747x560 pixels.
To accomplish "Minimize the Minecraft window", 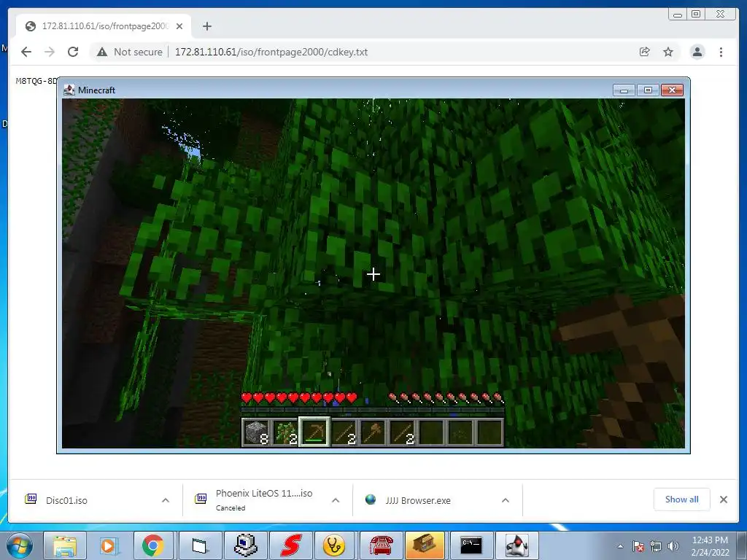I will [624, 90].
